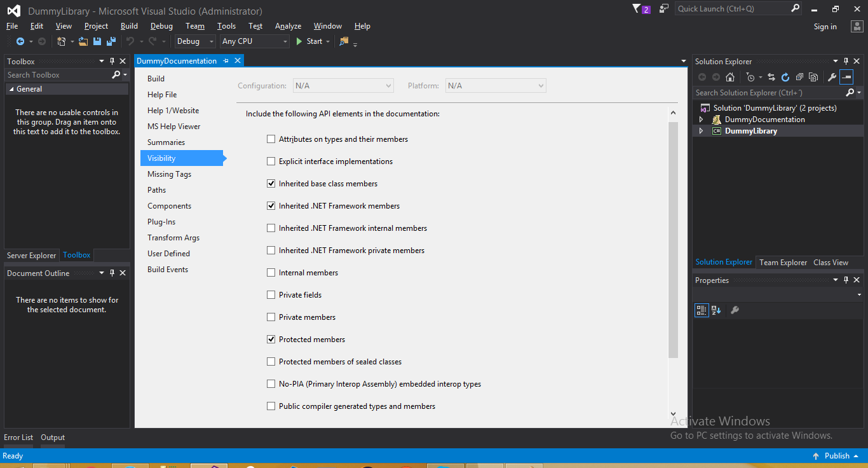The width and height of the screenshot is (868, 468).
Task: Click the Redo arrow icon
Action: 153,41
